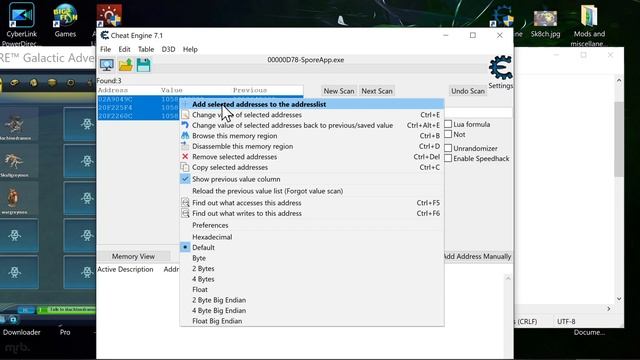
Task: Choose Change value of selected addresses
Action: coord(312,115)
